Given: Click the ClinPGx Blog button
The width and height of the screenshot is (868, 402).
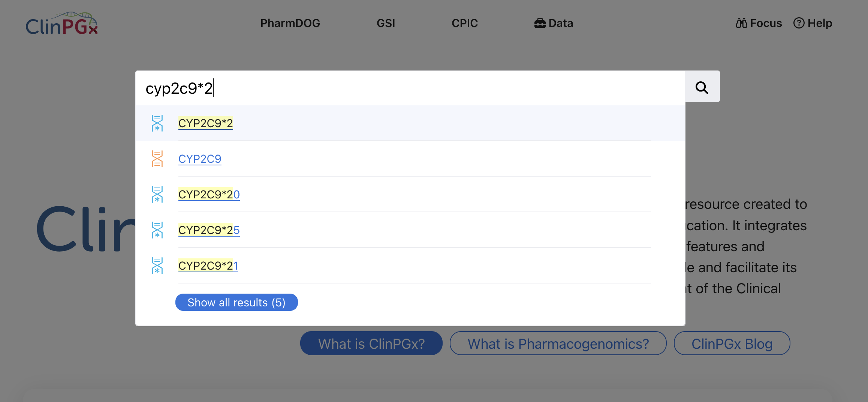Looking at the screenshot, I should pos(732,343).
